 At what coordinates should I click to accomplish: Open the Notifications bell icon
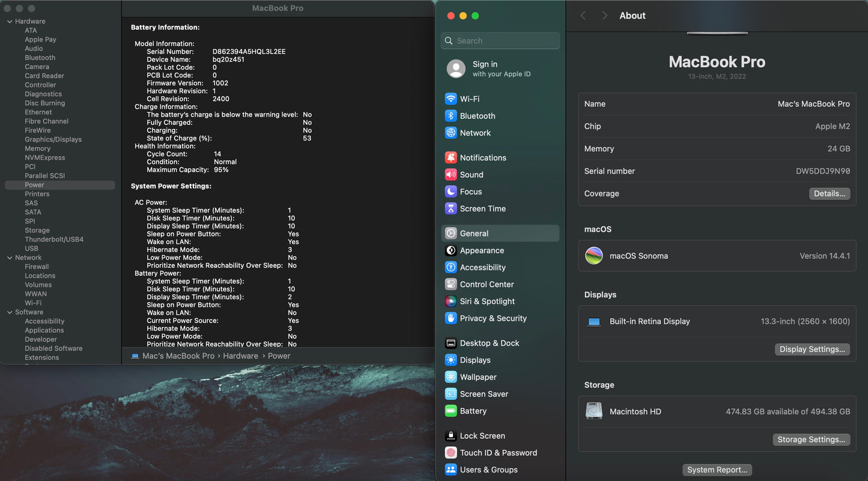(x=451, y=157)
